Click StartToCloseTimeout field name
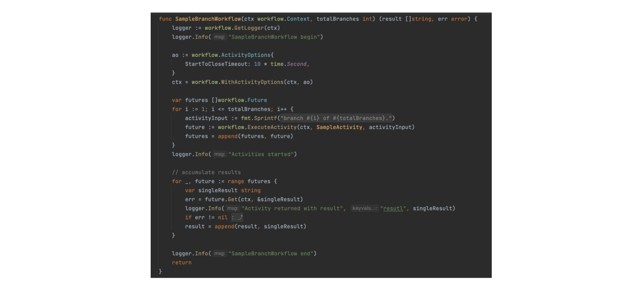644x290 pixels. 216,64
